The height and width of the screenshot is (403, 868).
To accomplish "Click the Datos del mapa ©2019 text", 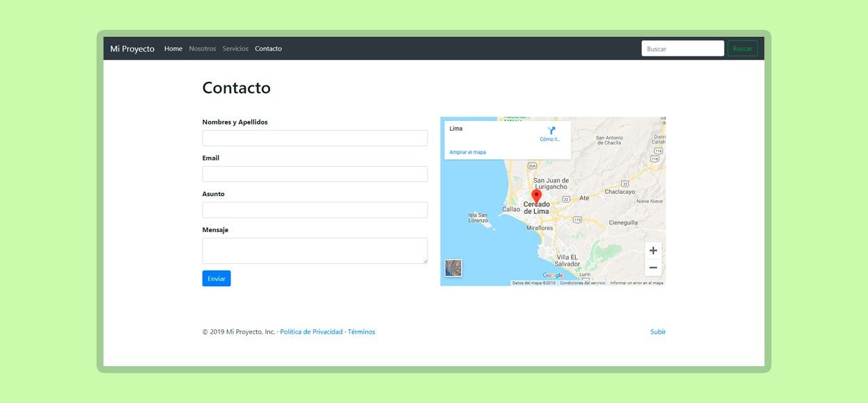I will (x=534, y=283).
